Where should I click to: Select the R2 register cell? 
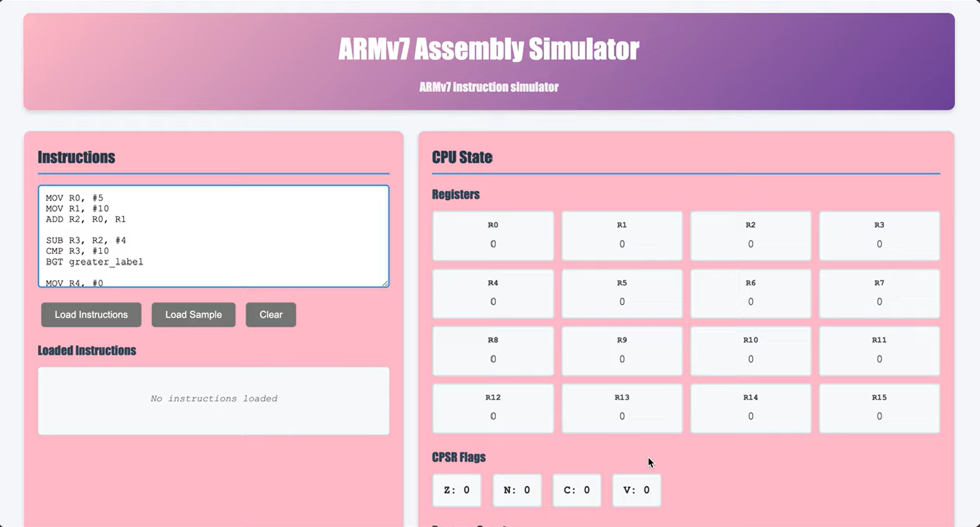click(750, 236)
